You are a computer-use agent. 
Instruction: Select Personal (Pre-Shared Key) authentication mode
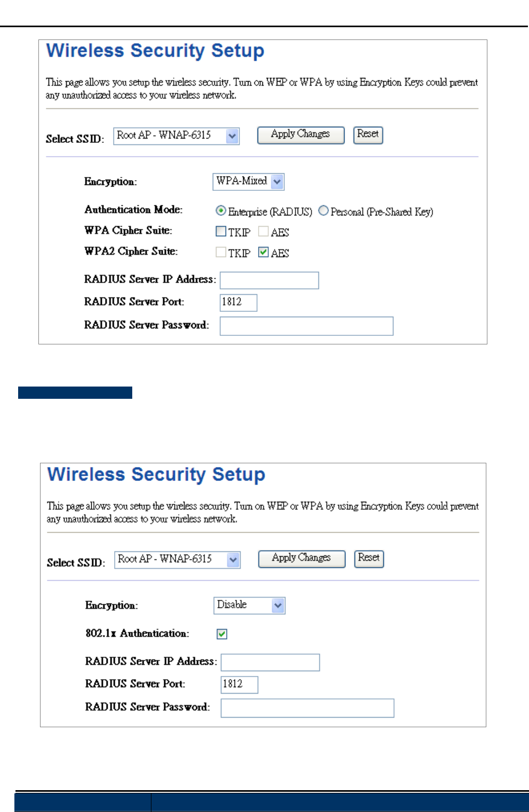[323, 211]
